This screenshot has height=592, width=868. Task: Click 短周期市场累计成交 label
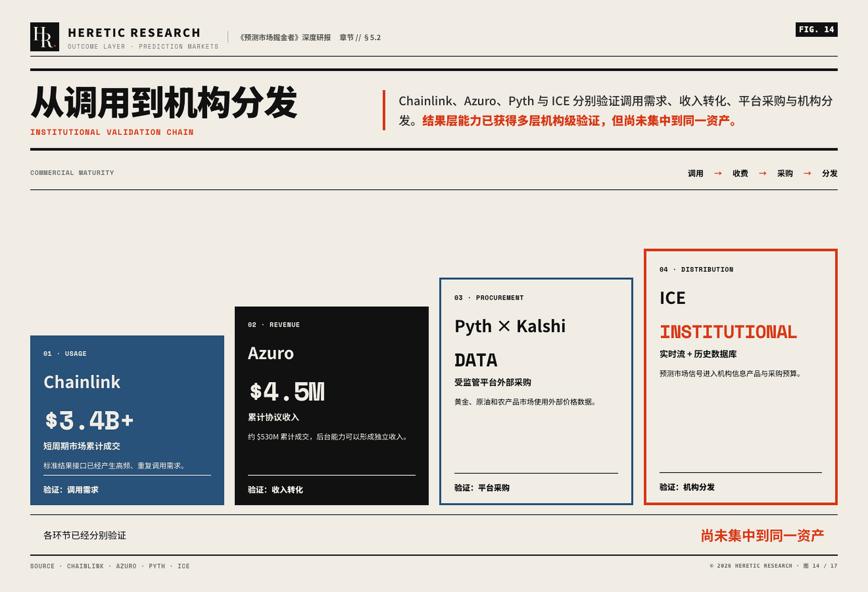coord(82,446)
